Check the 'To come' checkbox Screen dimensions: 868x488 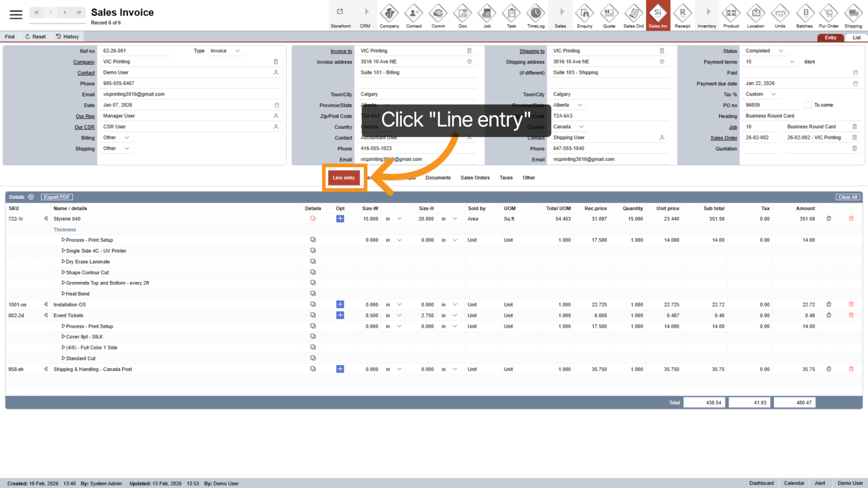[x=808, y=105]
